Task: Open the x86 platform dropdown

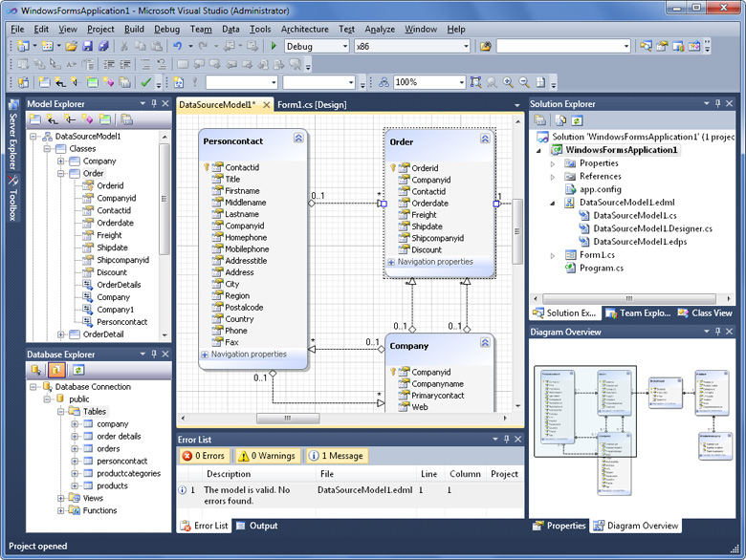Action: [466, 46]
